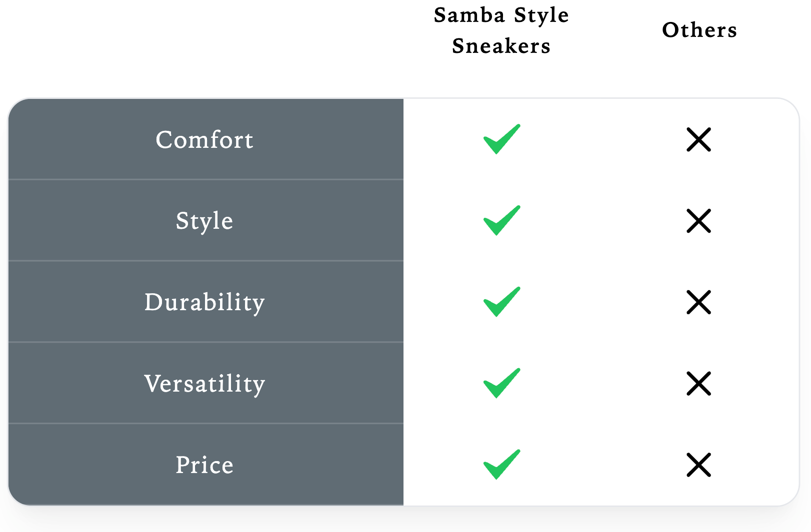
Task: Click the black X in Style row
Action: 699,221
